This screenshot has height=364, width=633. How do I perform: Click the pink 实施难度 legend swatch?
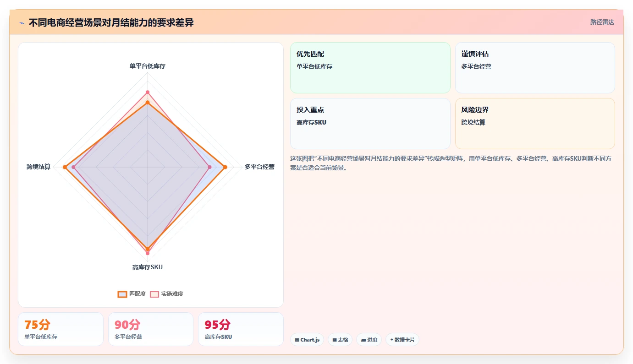(154, 294)
